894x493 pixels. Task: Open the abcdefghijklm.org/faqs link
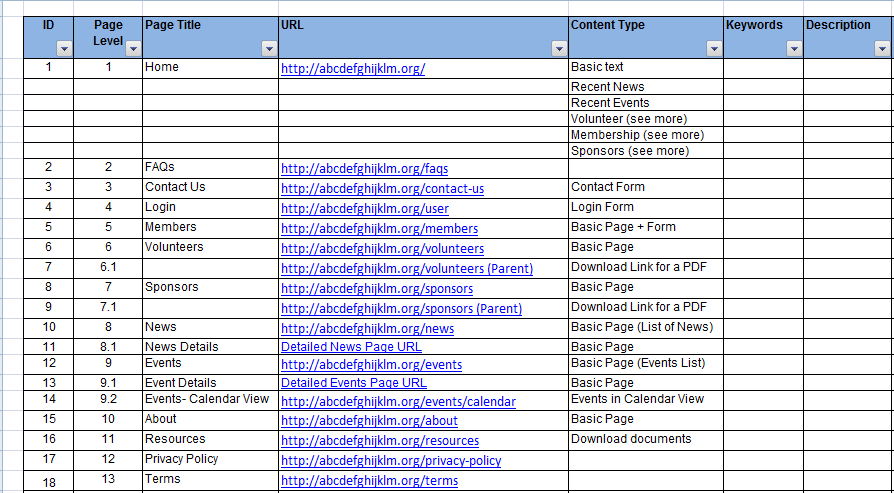[x=364, y=169]
